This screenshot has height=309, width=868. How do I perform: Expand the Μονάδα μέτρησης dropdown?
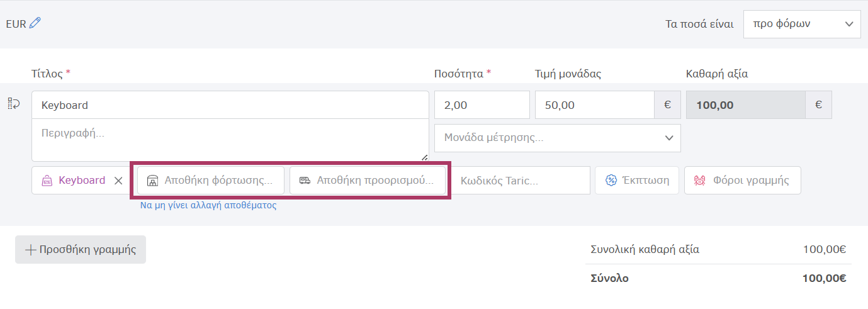(x=557, y=138)
